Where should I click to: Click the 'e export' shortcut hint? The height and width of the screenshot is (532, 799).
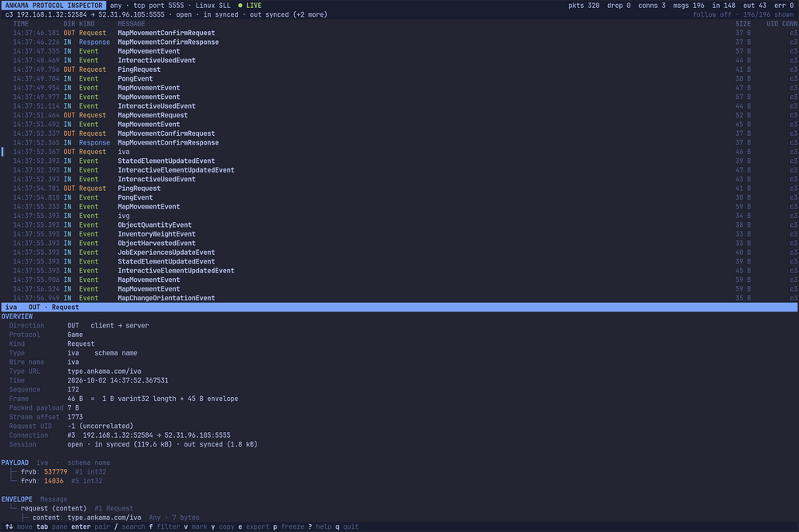[254, 527]
